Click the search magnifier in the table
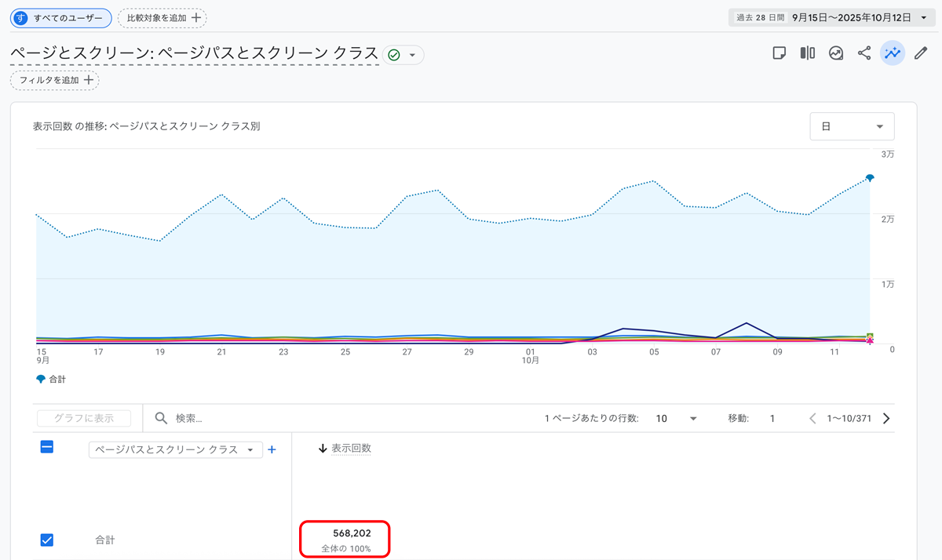 (x=161, y=417)
